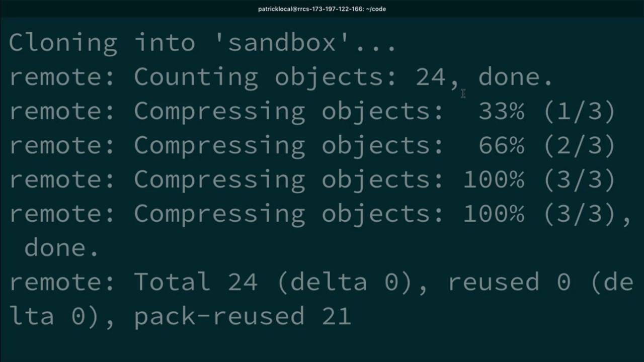This screenshot has height=362, width=644.
Task: Click the number 21 after pack-reused
Action: [337, 316]
